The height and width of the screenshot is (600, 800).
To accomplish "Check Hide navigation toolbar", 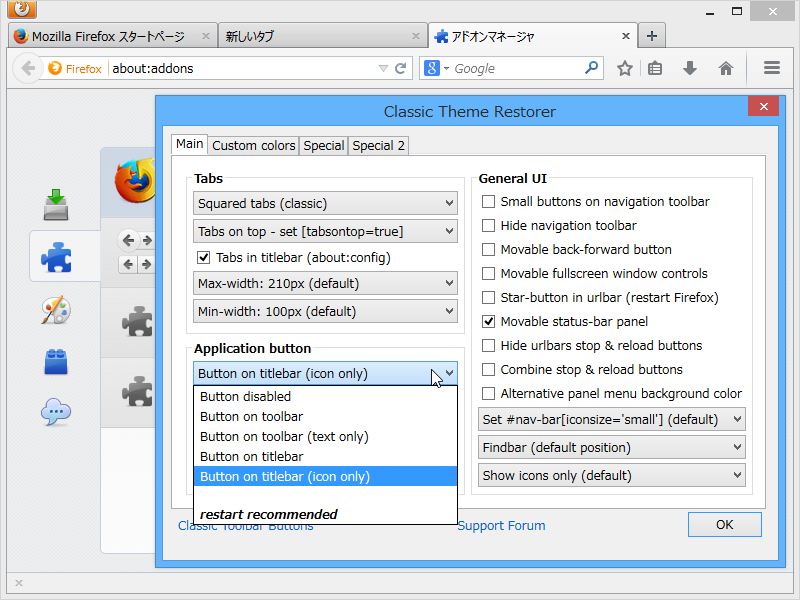I will coord(488,226).
